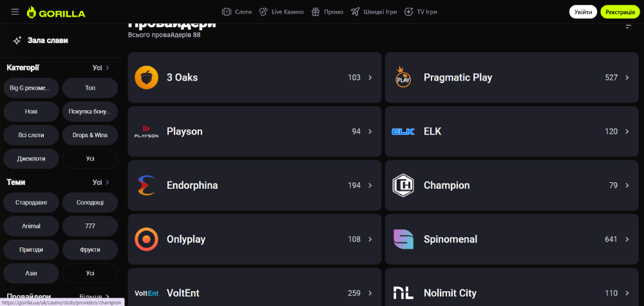Select the Топ category
This screenshot has width=644, height=306.
tap(90, 88)
